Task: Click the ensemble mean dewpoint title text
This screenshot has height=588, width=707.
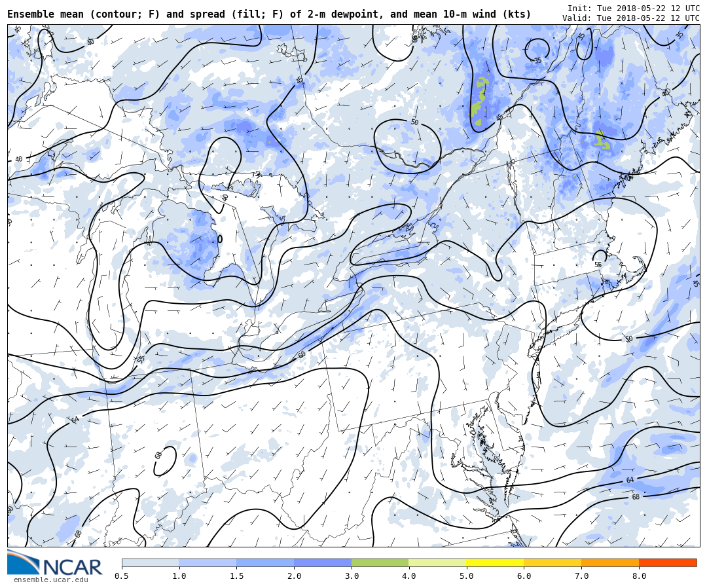Action: tap(269, 14)
